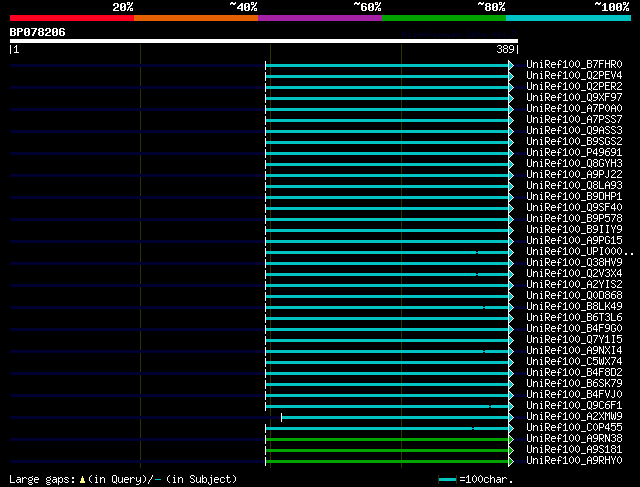Click the UniRef100_Q8GYH3 text

[x=574, y=164]
